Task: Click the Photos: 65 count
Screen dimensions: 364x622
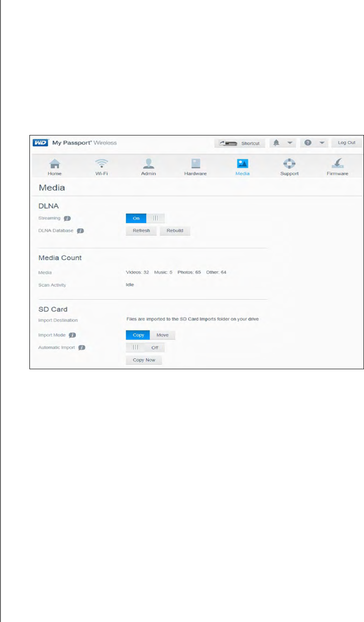Action: 189,272
